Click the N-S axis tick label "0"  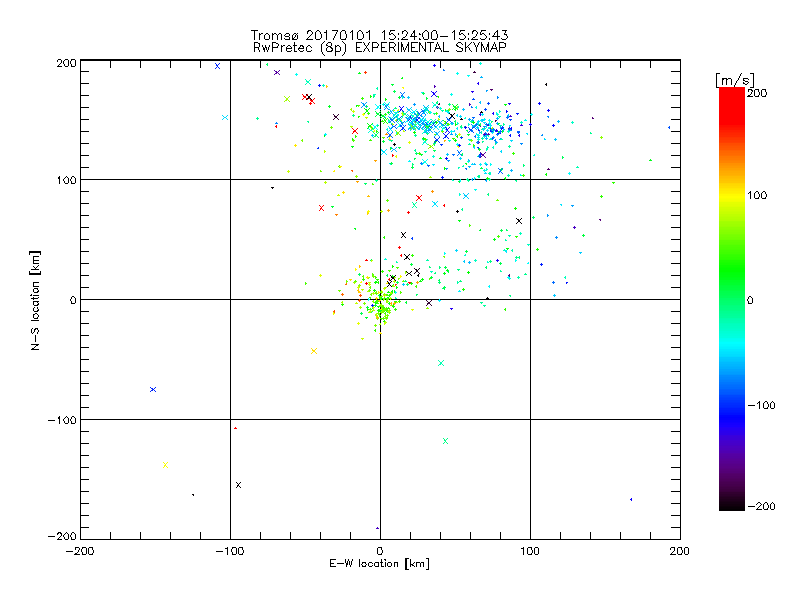coord(73,300)
